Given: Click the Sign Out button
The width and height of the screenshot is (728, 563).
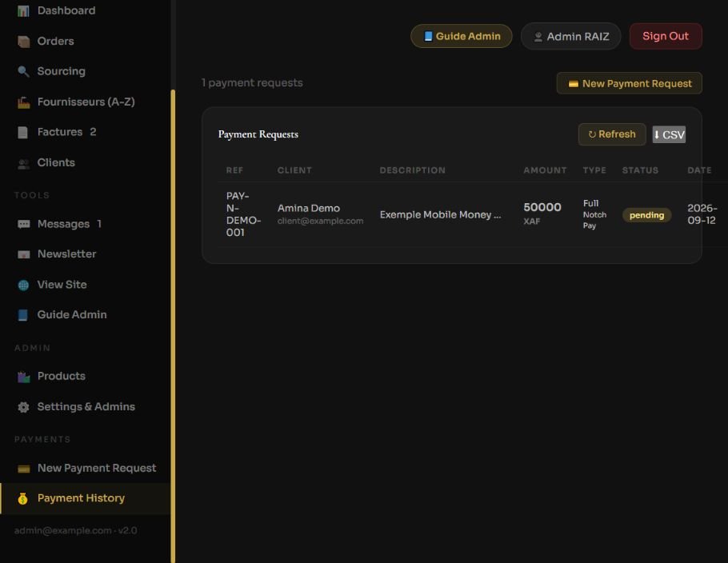Looking at the screenshot, I should [666, 36].
